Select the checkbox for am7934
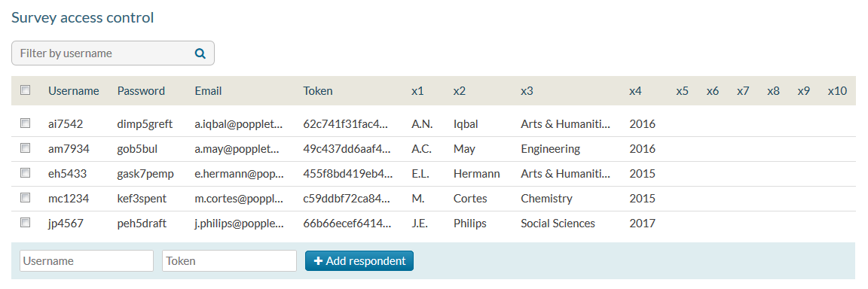The image size is (868, 289). point(25,148)
